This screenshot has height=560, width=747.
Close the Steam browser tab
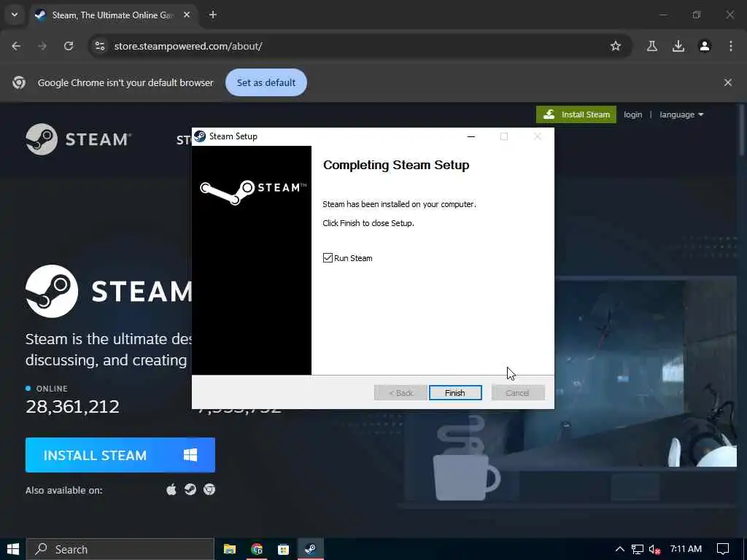[x=187, y=15]
